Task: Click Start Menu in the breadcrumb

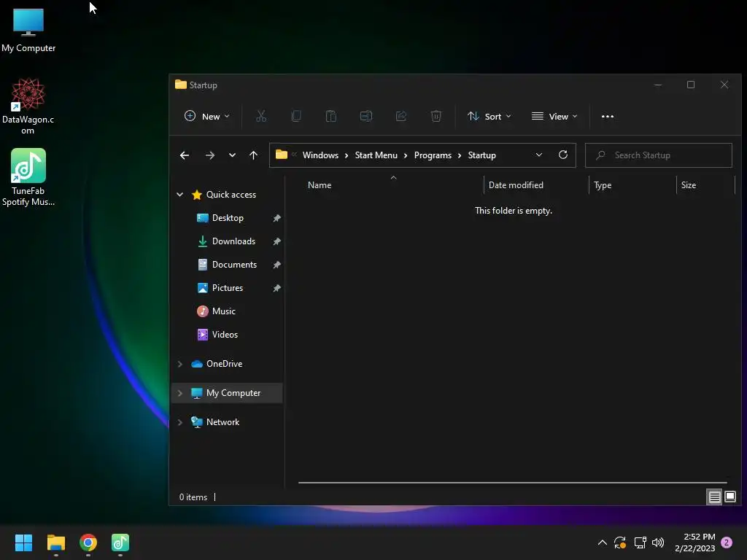Action: 376,155
